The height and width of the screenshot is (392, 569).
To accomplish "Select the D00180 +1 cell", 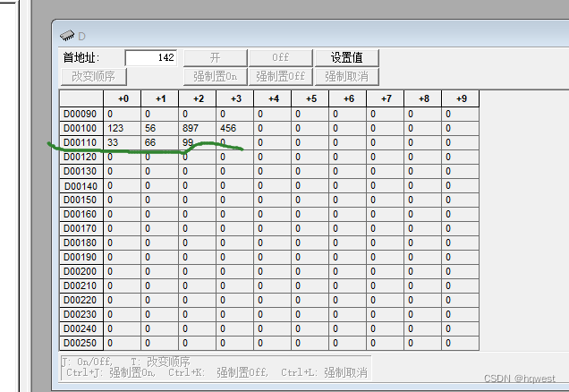I will [160, 243].
